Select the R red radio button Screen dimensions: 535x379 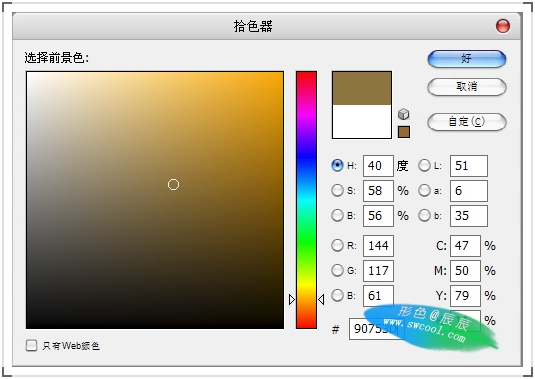coord(337,245)
